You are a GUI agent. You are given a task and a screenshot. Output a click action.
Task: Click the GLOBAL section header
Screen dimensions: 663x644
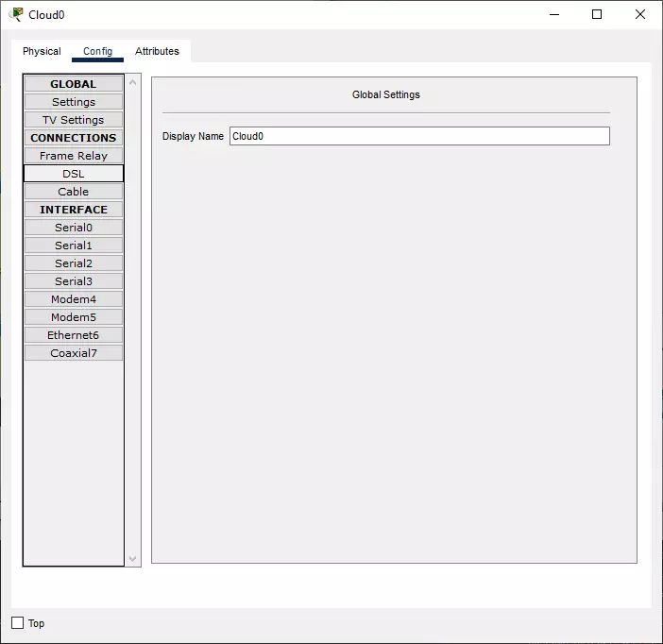pos(74,84)
